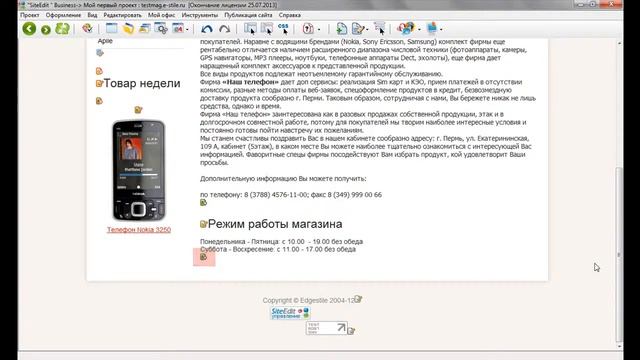The image size is (640, 360).
Task: Open the Инструменты menu
Action: 200,15
